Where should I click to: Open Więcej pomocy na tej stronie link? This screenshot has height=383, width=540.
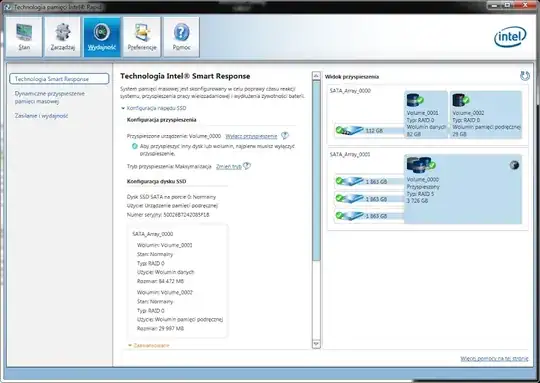point(494,359)
